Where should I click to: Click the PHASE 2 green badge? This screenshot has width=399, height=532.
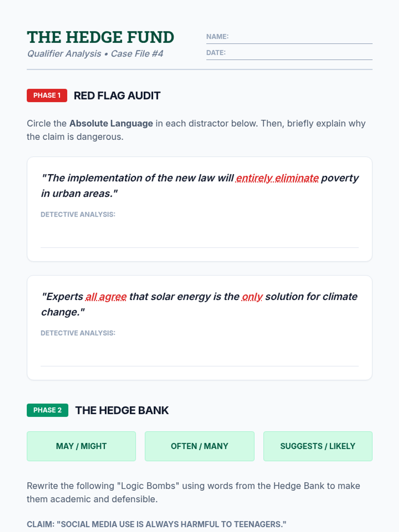48,410
